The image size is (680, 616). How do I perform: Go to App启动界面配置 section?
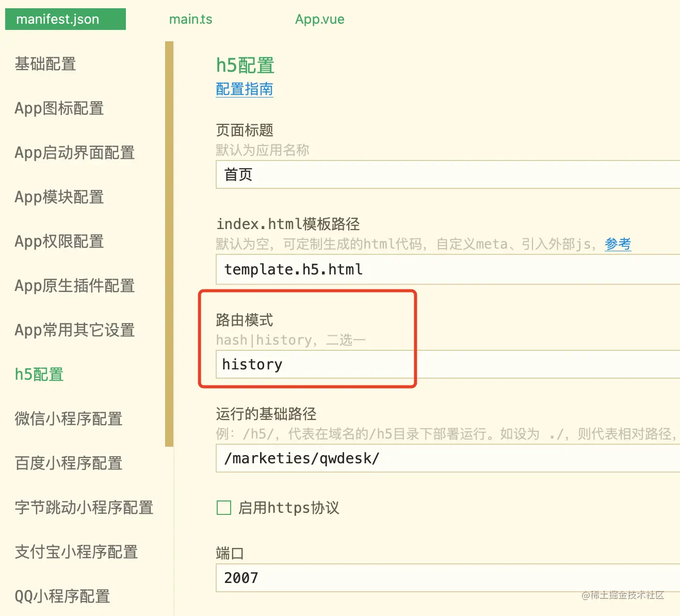[75, 153]
